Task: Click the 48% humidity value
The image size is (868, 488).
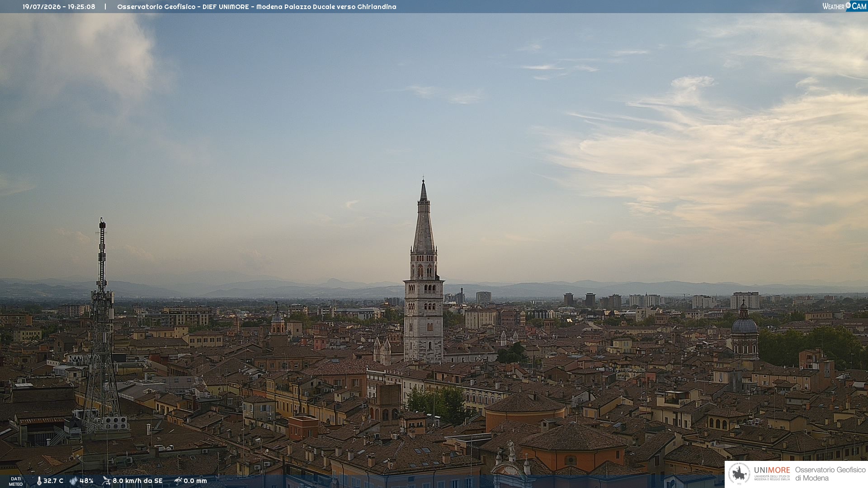Action: point(86,481)
